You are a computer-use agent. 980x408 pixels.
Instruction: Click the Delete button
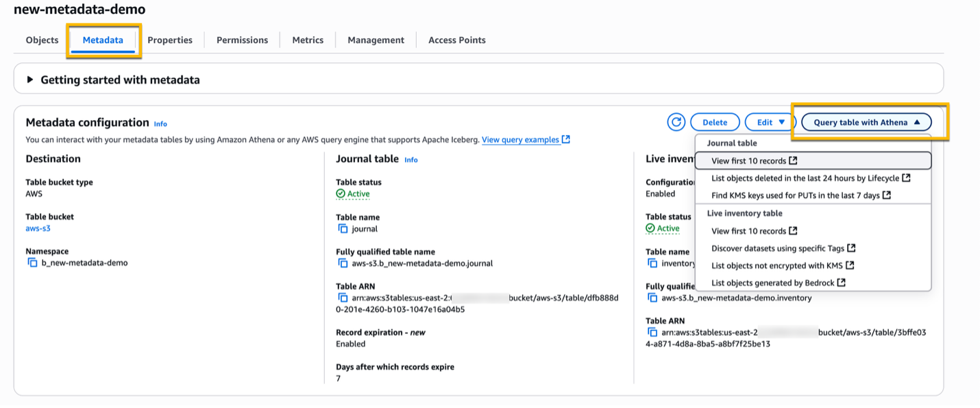click(x=715, y=121)
